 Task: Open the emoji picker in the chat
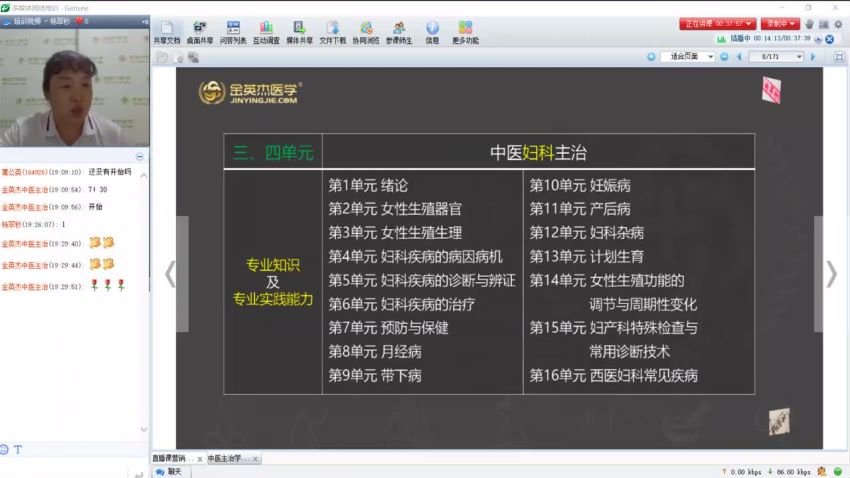point(4,449)
